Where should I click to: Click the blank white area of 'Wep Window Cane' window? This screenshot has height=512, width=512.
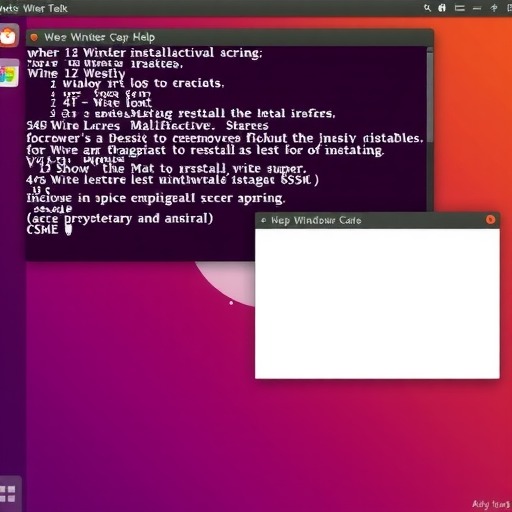pos(377,303)
